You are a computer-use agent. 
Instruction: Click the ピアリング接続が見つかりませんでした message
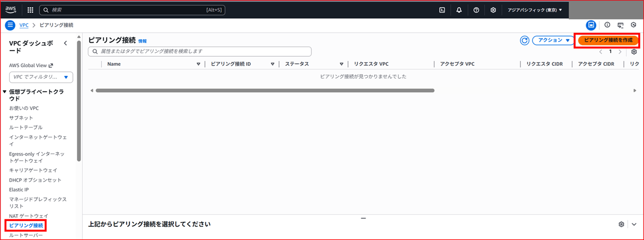[x=363, y=76]
